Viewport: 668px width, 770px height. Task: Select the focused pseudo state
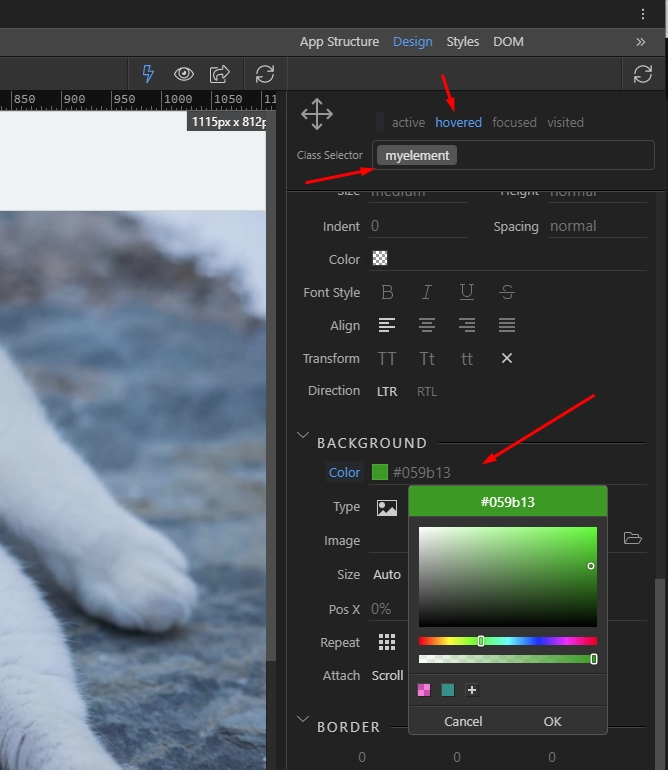pos(514,122)
